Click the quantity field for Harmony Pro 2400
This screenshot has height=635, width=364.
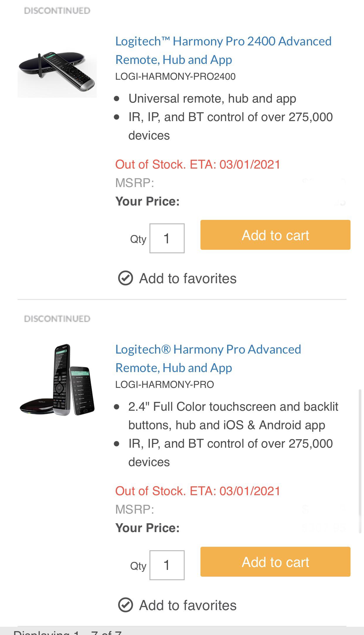(x=167, y=238)
